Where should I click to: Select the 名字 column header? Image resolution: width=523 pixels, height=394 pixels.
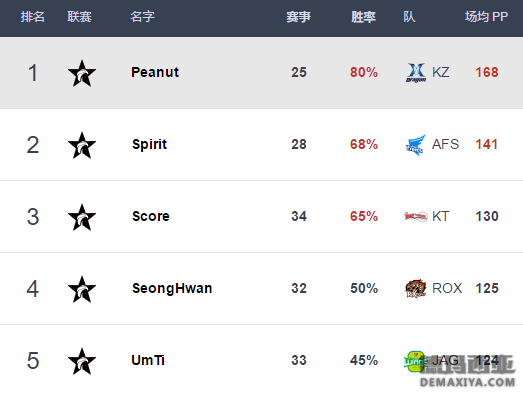tap(142, 17)
